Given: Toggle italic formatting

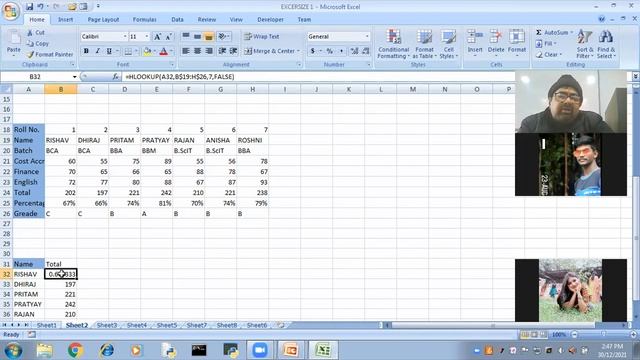Looking at the screenshot, I should coord(98,51).
